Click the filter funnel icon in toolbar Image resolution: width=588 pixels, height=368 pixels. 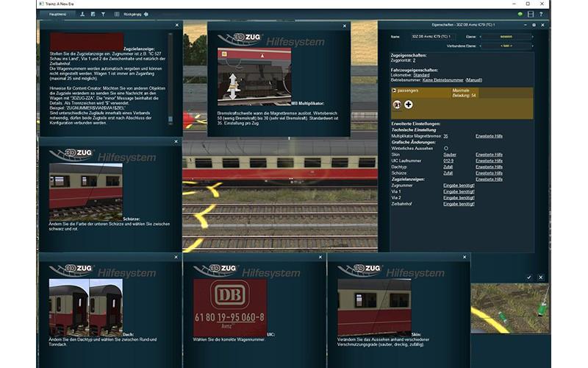tap(102, 14)
